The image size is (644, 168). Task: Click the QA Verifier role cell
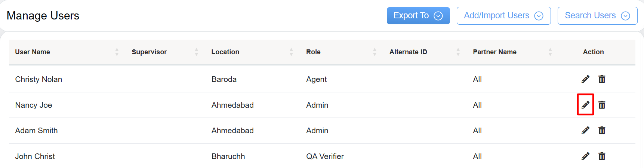coord(325,156)
